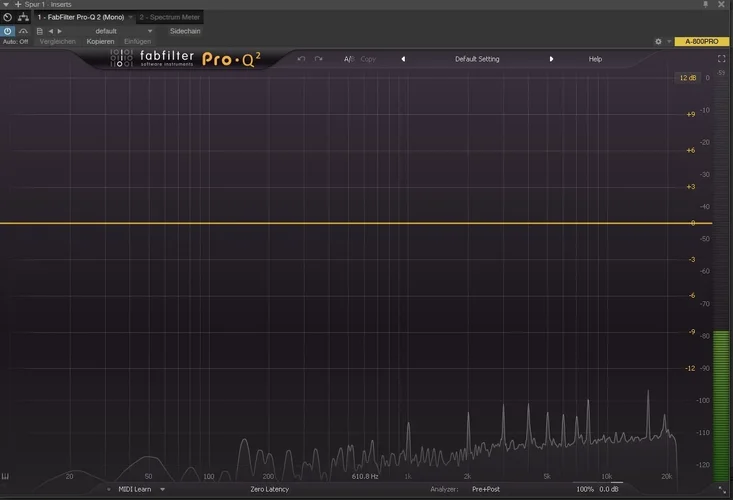Screen dimensions: 733x500
Task: Click the yellow 0 dB EQ curve line
Action: (355, 223)
